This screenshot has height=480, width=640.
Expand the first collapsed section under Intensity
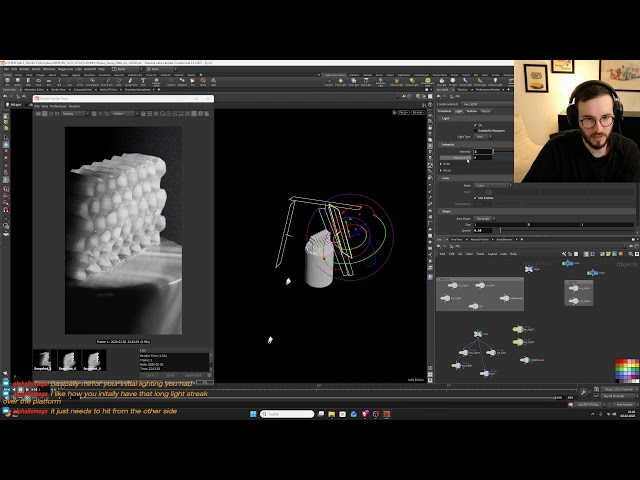tap(441, 164)
